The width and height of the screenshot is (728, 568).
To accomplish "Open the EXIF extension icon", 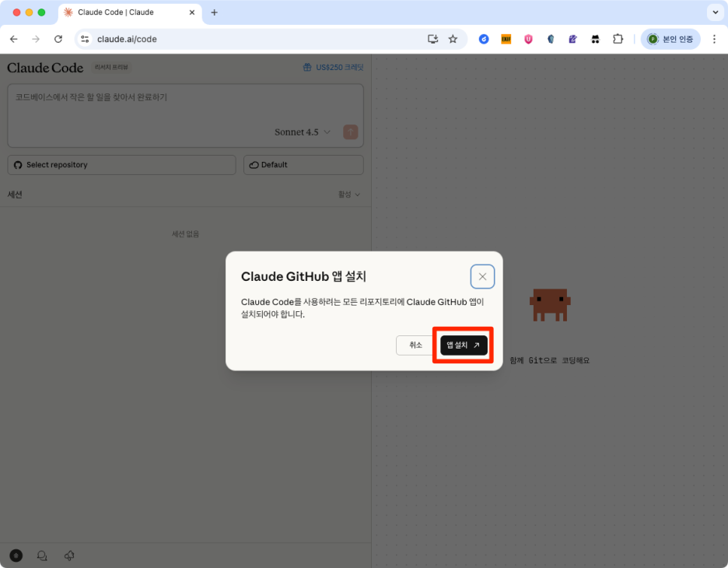I will pyautogui.click(x=506, y=39).
